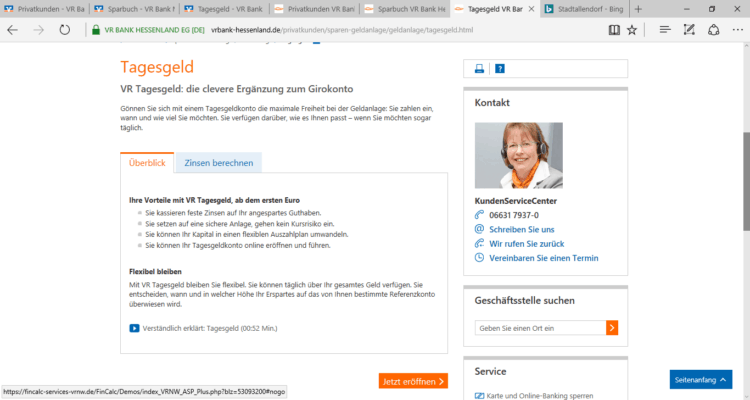Click the browser forward arrow
Viewport: 750px width, 400px height.
pyautogui.click(x=38, y=30)
